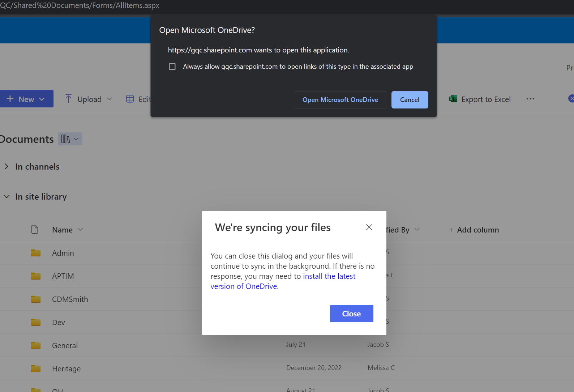Click the Dev folder icon
Viewport: 574px width, 392px height.
[36, 322]
